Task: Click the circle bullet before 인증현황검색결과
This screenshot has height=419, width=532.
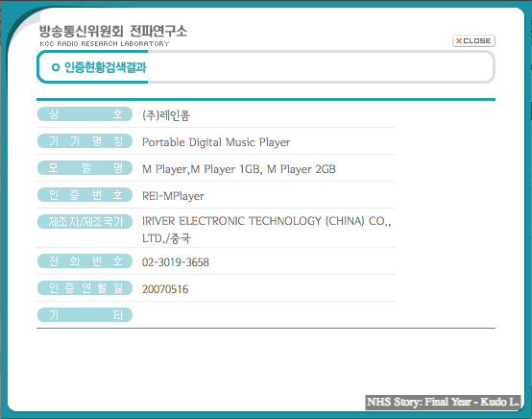Action: (x=56, y=67)
